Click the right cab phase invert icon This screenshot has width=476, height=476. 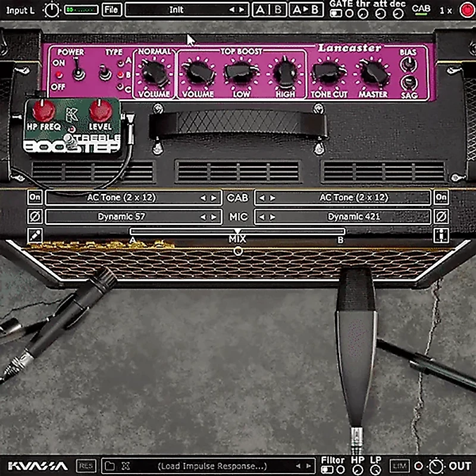pos(441,217)
